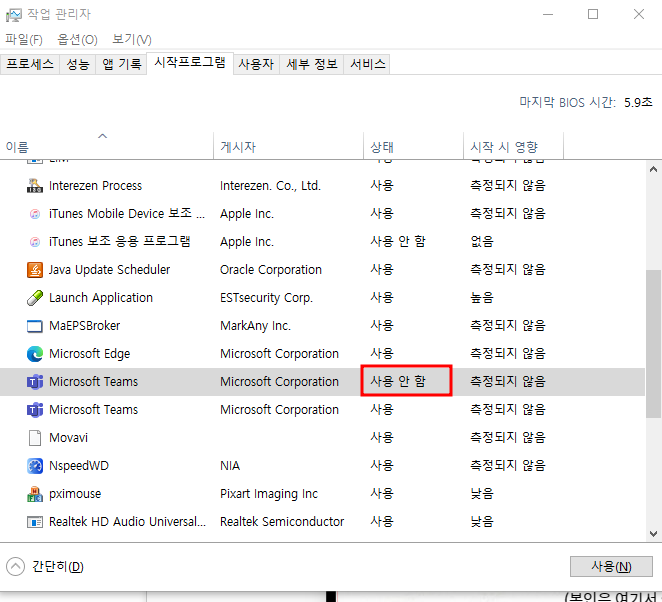Click 사용 안 함 status in Teams row

[398, 381]
